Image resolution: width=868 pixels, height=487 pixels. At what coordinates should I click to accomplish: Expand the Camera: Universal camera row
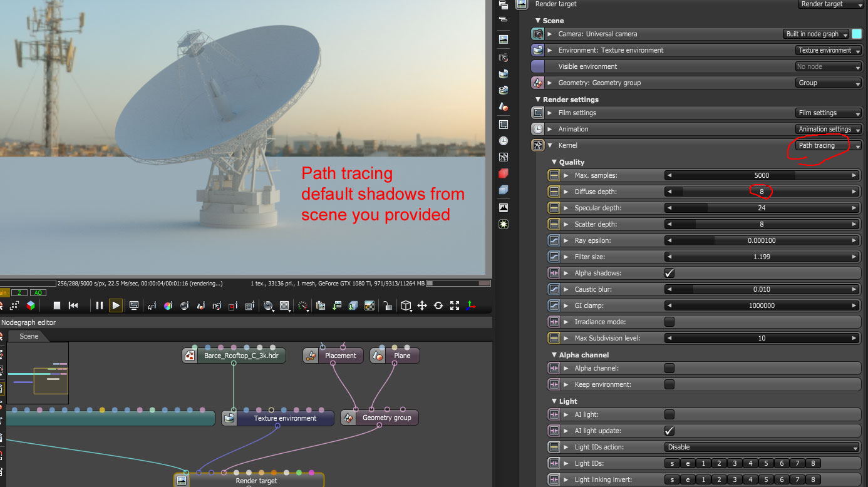(x=550, y=34)
